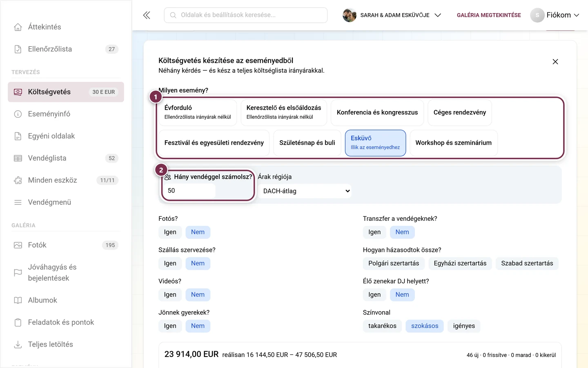The width and height of the screenshot is (588, 368).
Task: Go to Fotók in the sidebar
Action: tap(66, 245)
